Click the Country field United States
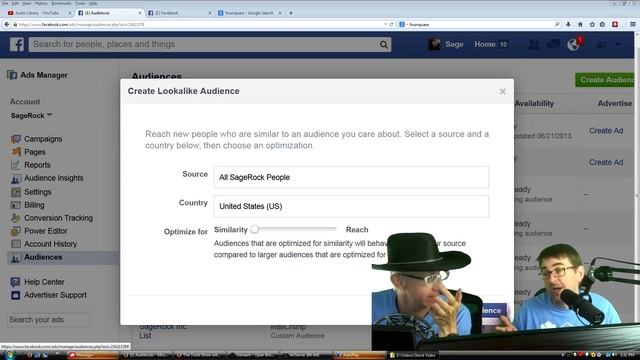The height and width of the screenshot is (360, 640). [x=351, y=206]
